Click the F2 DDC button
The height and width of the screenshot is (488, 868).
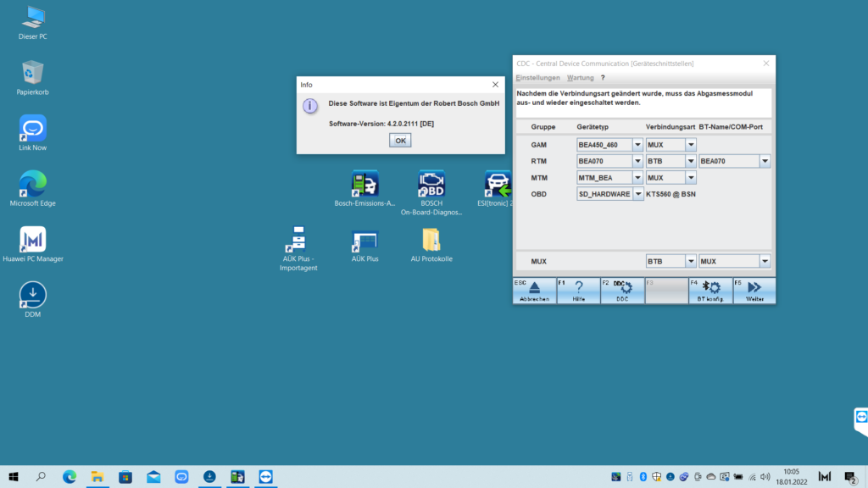coord(623,291)
